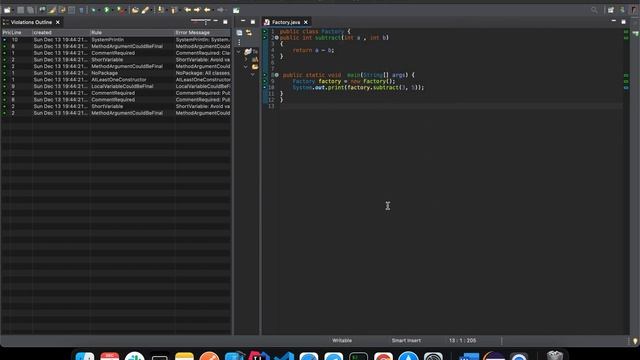
Task: Open Visual Studio Code from the Dock
Action: tap(284, 356)
